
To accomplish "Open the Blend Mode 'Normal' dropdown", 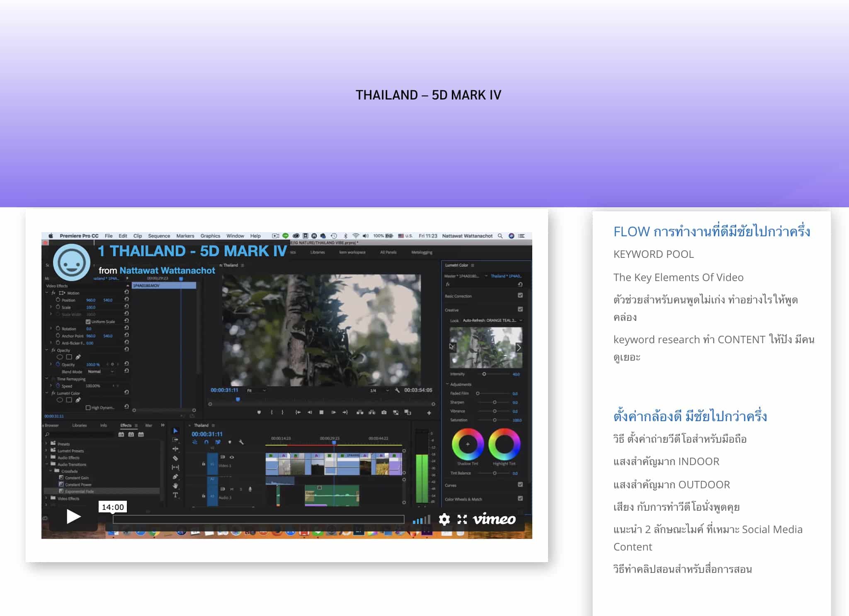I will coord(100,372).
